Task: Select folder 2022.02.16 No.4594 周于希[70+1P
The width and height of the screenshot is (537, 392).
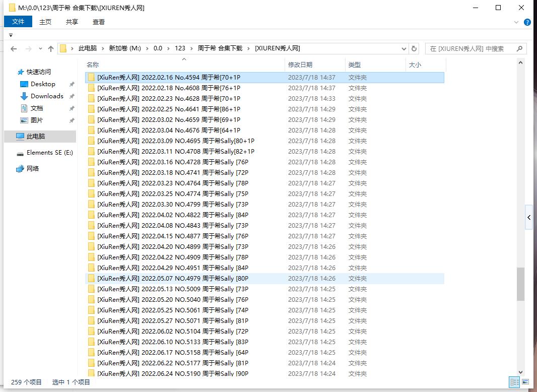Action: (x=264, y=78)
